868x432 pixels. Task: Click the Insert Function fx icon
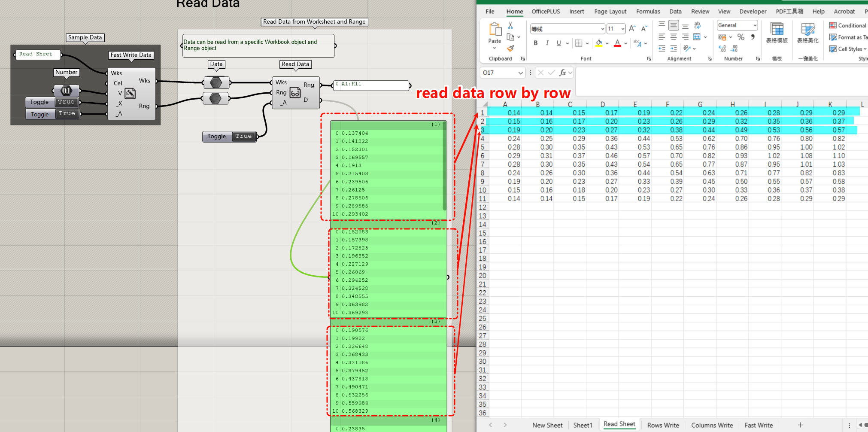pyautogui.click(x=562, y=73)
